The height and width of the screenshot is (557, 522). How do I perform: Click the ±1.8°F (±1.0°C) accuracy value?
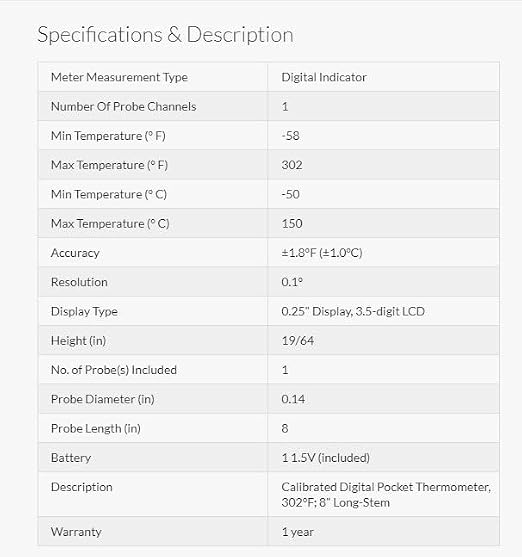322,253
